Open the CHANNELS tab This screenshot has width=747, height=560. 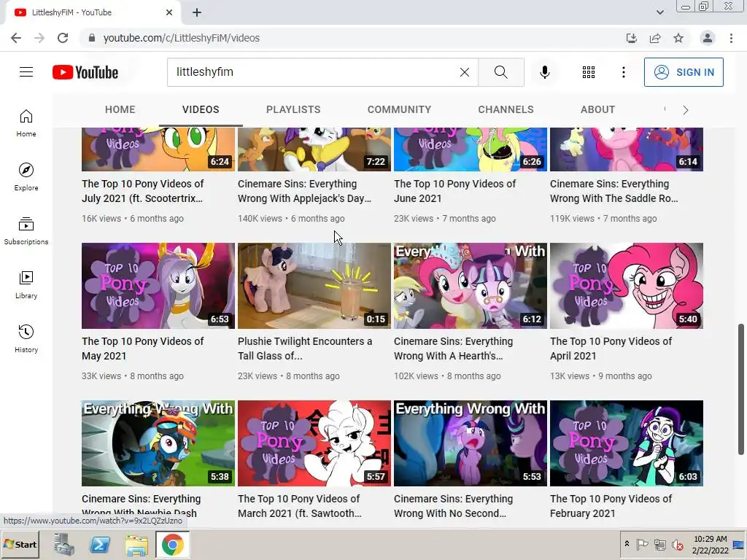tap(506, 109)
